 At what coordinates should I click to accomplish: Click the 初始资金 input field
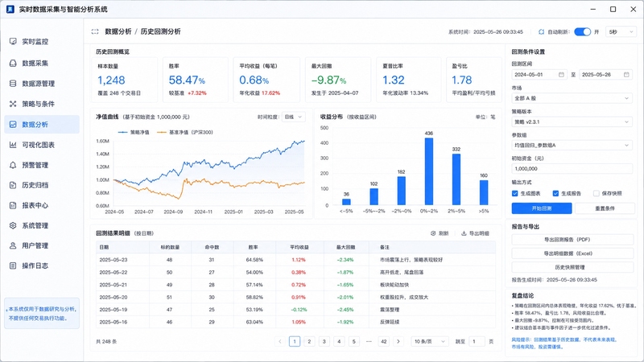pos(572,169)
